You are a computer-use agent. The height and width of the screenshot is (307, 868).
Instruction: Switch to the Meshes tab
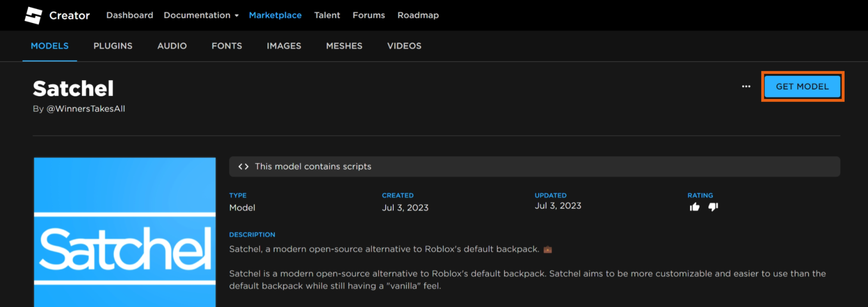[344, 46]
